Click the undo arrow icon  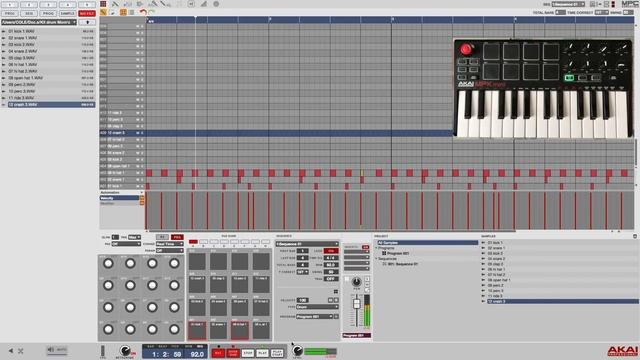click(143, 13)
